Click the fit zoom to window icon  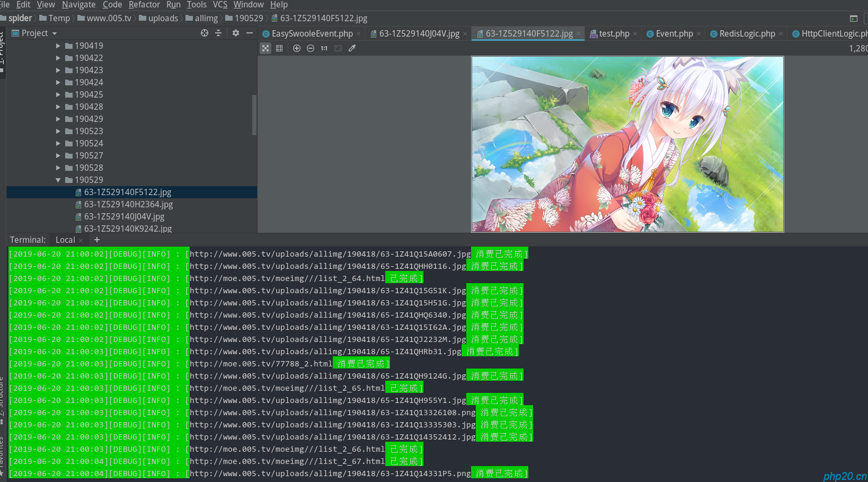(338, 48)
